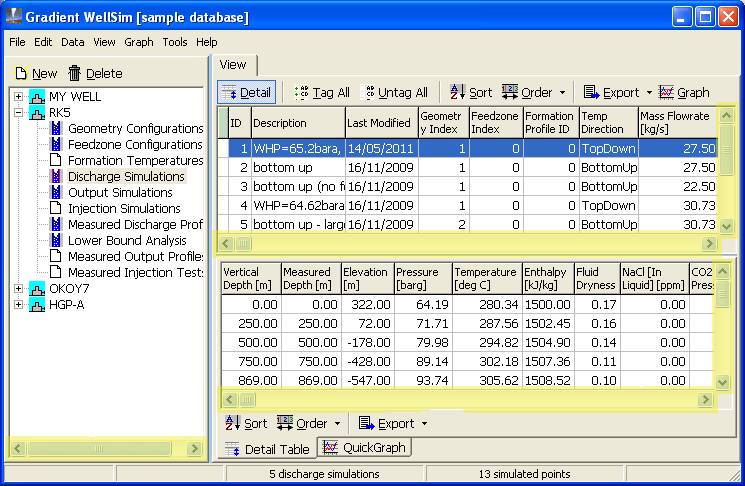Image resolution: width=745 pixels, height=486 pixels.
Task: Select Measured Discharge Prof tree item
Action: point(135,224)
